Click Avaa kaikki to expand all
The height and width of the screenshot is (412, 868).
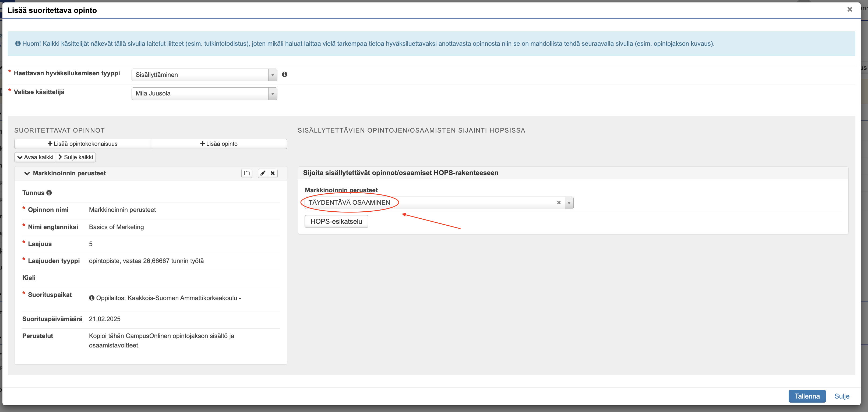pyautogui.click(x=35, y=157)
